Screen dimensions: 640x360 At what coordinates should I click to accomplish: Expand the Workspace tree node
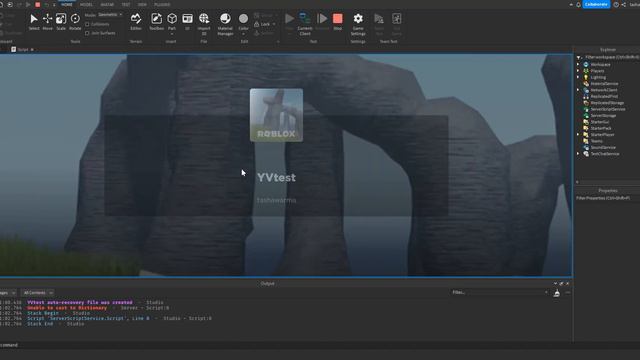pyautogui.click(x=578, y=64)
